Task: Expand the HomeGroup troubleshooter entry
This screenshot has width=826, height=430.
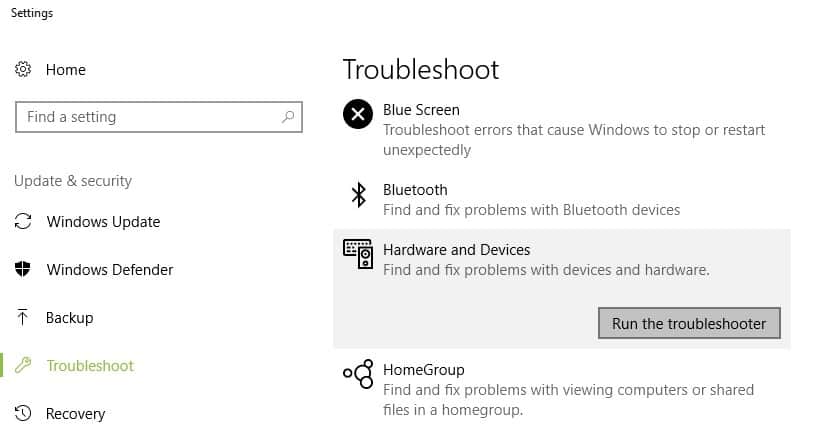Action: pos(562,389)
